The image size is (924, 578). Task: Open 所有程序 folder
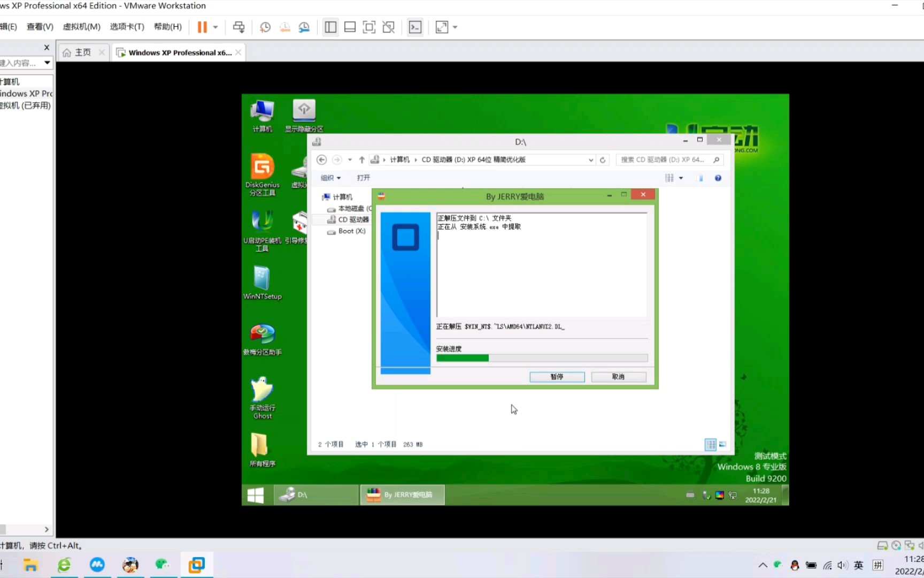pos(262,450)
